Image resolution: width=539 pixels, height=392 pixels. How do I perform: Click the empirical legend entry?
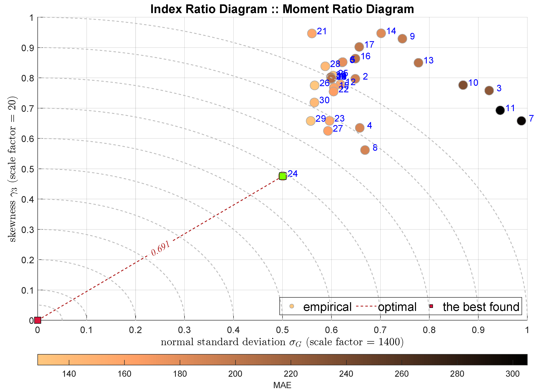327,307
